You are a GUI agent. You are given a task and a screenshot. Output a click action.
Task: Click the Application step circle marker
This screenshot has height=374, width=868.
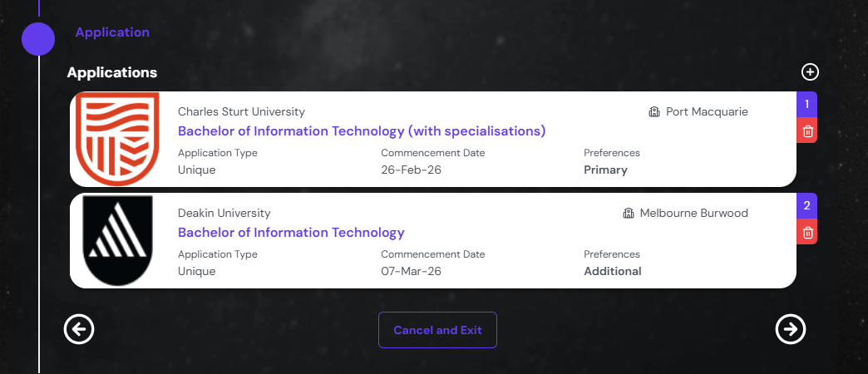tap(38, 38)
